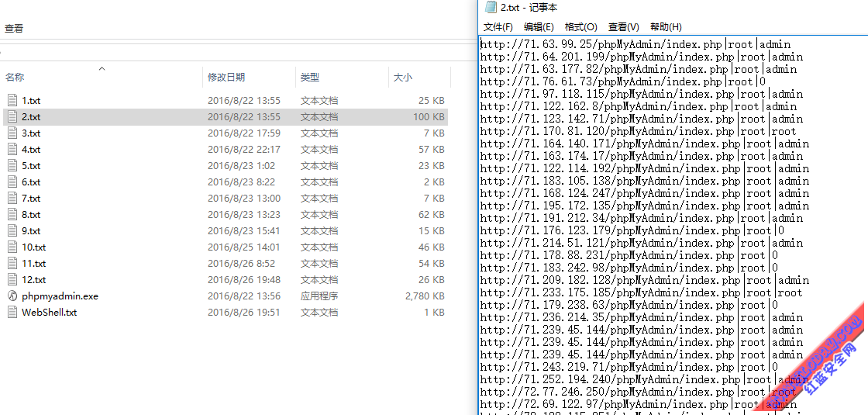Image resolution: width=868 pixels, height=415 pixels.
Task: Sort files by 大小 column header
Action: 402,78
